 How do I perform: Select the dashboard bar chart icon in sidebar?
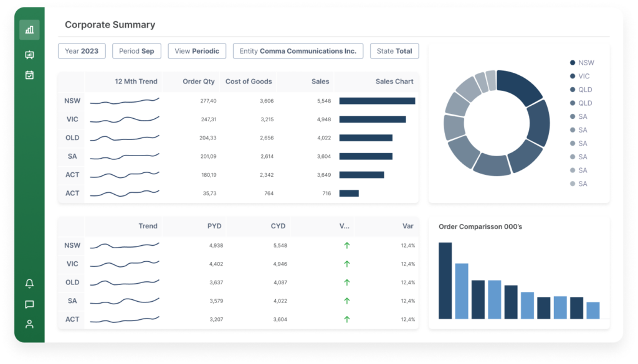coord(29,29)
